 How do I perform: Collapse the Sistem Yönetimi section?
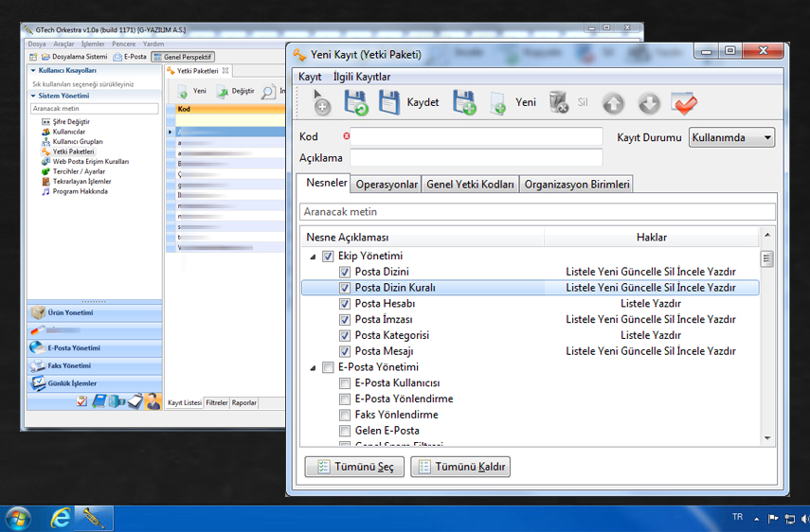coord(33,96)
